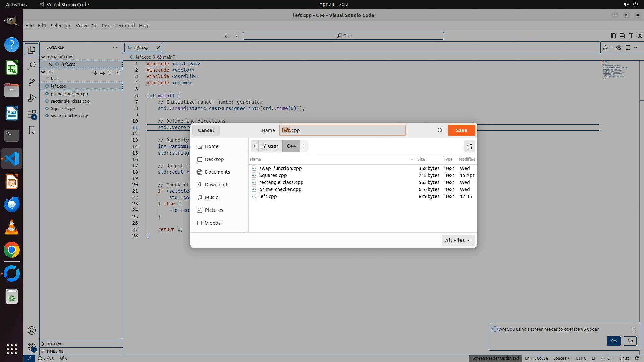Toggle Panel layout icon in title bar
Viewport: 644px width, 362px height.
click(622, 36)
